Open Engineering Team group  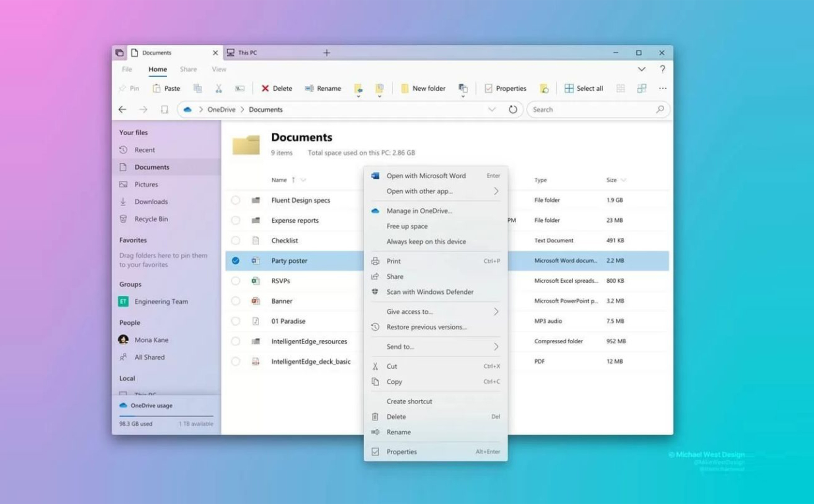(161, 302)
